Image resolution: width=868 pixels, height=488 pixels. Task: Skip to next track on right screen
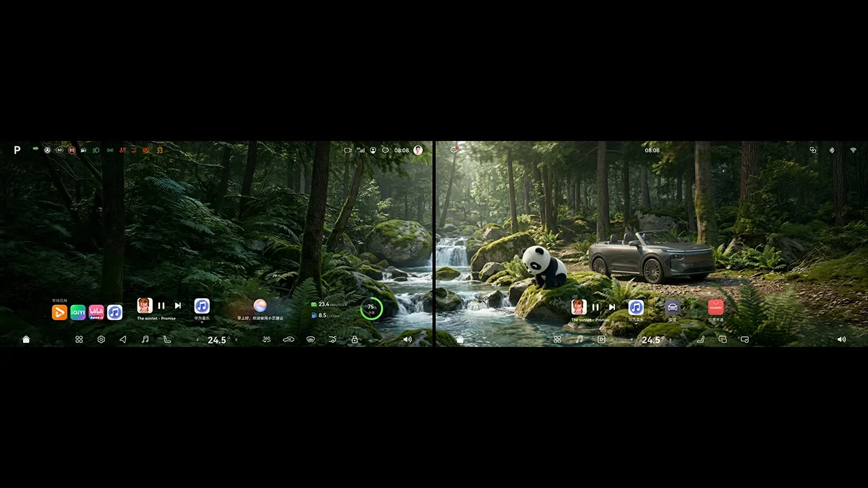[612, 307]
